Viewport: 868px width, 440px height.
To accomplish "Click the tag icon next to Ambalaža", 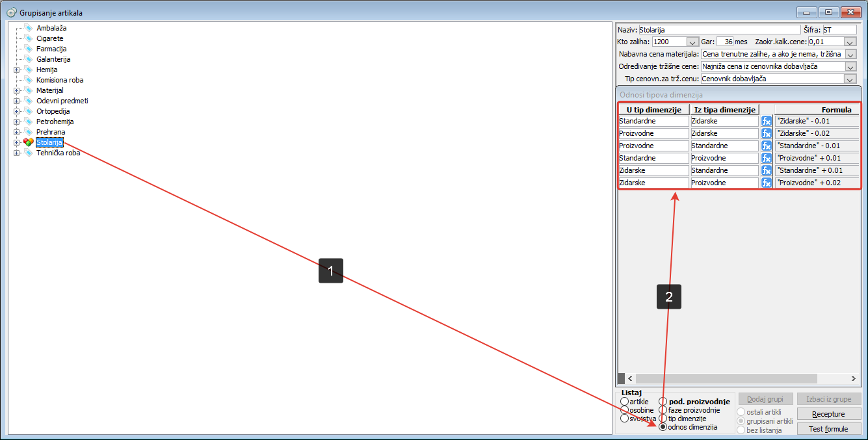I will click(x=29, y=28).
